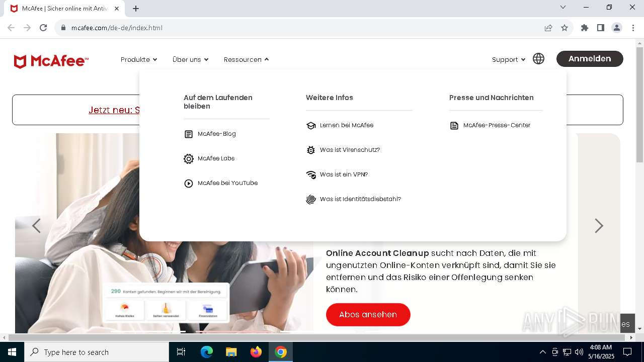Click the bug icon beside Virenschutz
The height and width of the screenshot is (362, 644).
(x=311, y=150)
